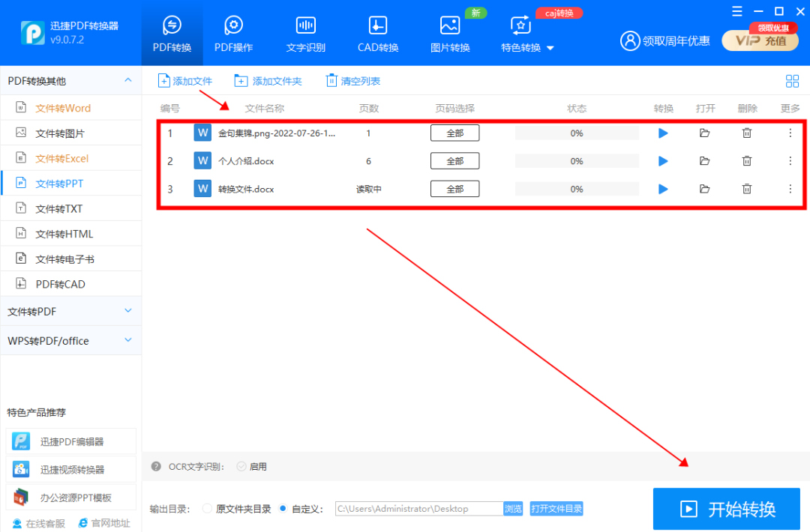Select 文件转HTML in the sidebar
Image resolution: width=810 pixels, height=532 pixels.
click(70, 234)
